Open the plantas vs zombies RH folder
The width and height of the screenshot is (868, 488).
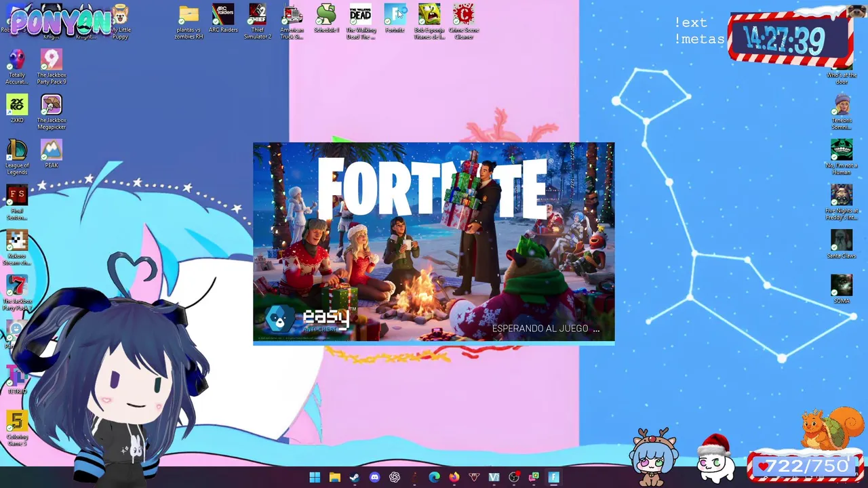click(189, 22)
